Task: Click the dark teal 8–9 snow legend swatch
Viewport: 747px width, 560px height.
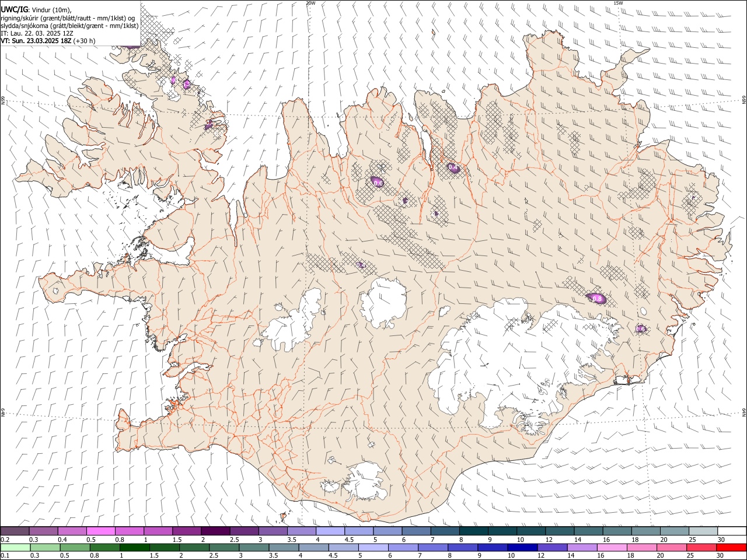Action: pos(473,531)
